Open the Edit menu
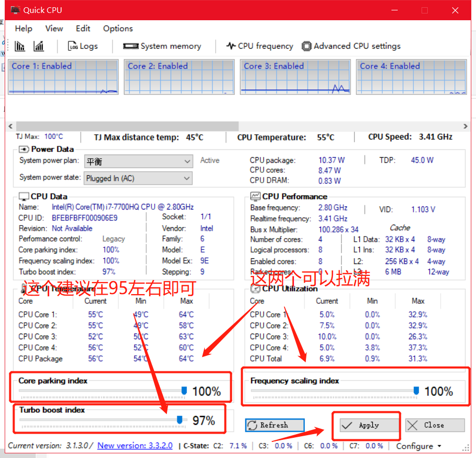476x458 pixels. click(83, 29)
